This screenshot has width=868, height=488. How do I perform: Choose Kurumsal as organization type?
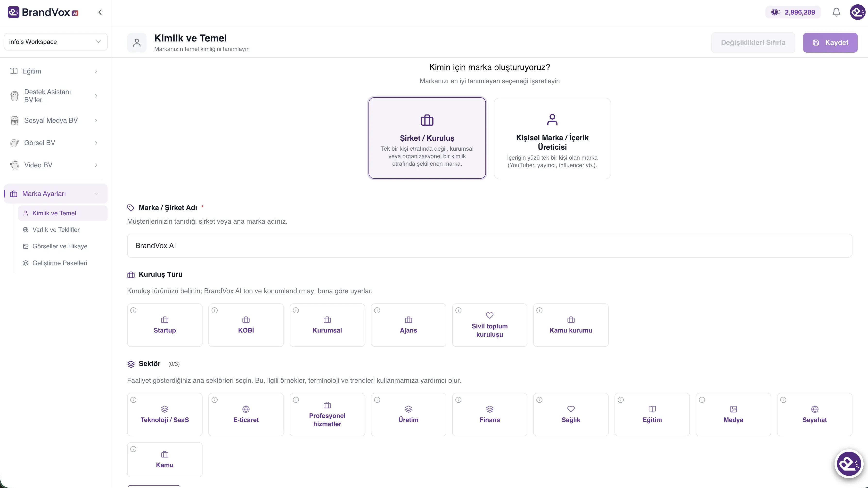point(327,325)
